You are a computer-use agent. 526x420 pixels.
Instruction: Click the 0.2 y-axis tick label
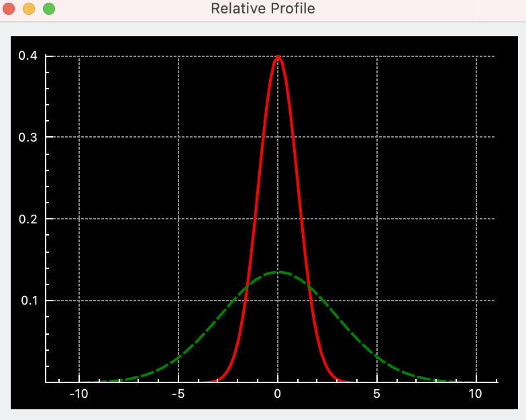point(28,219)
